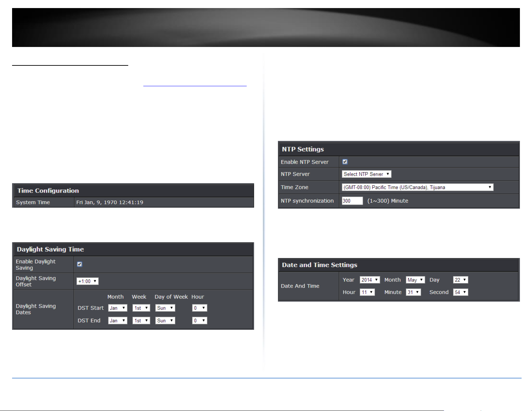
Task: Open the Month May dropdown
Action: (416, 280)
